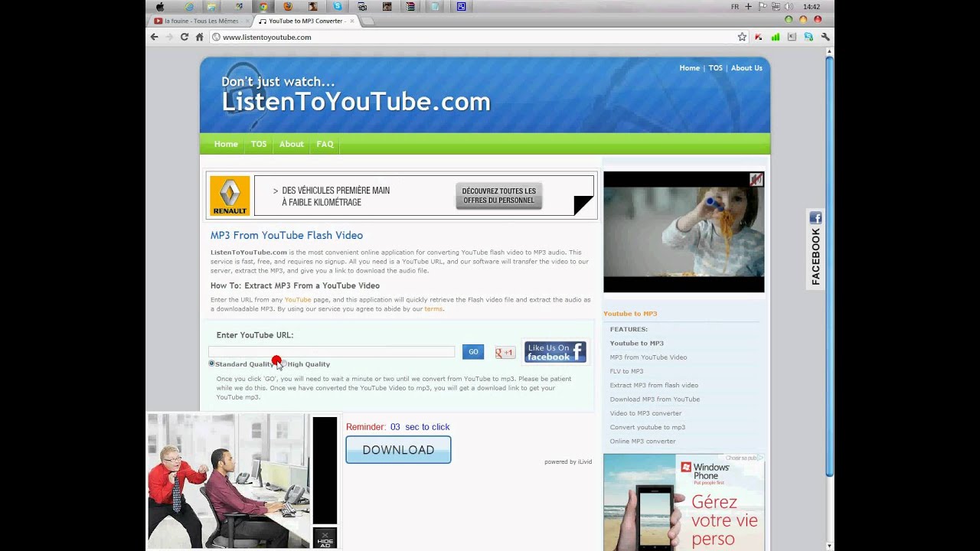Open About in the green navigation bar
Screen dimensions: 980x551
tap(291, 144)
